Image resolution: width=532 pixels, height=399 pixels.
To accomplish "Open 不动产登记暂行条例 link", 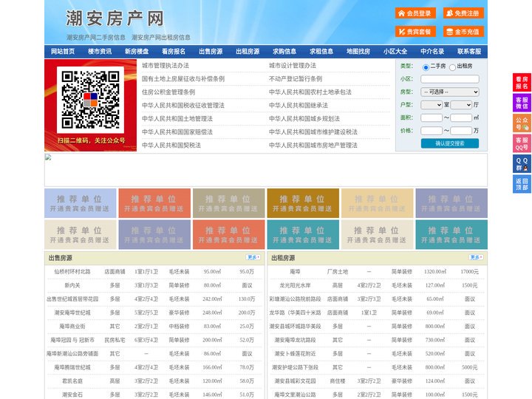I will [x=296, y=79].
